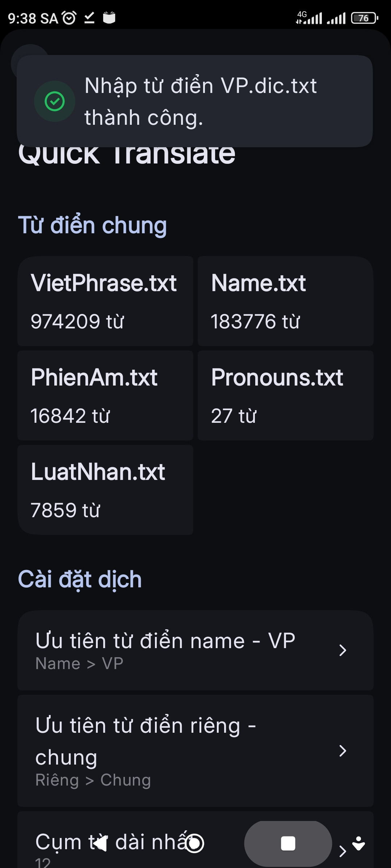391x868 pixels.
Task: Tap the white square stop button
Action: point(288,844)
